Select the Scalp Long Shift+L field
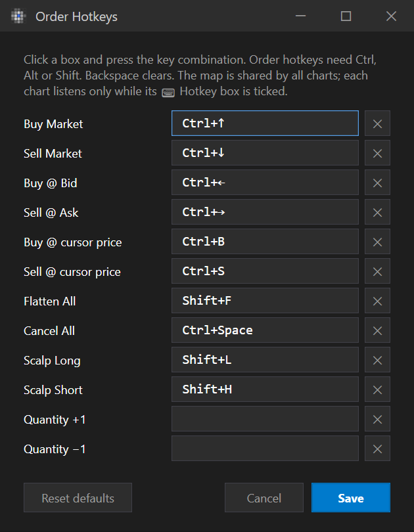This screenshot has width=414, height=532. [x=265, y=359]
